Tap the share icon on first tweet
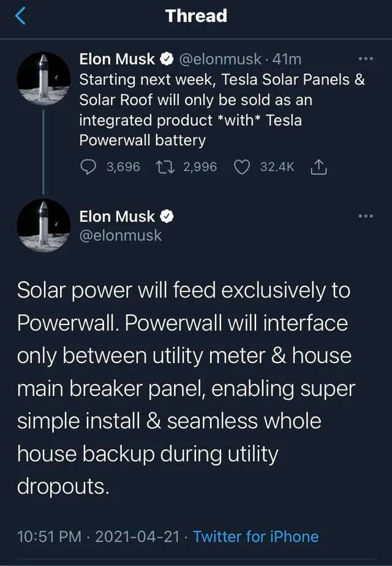 click(319, 167)
